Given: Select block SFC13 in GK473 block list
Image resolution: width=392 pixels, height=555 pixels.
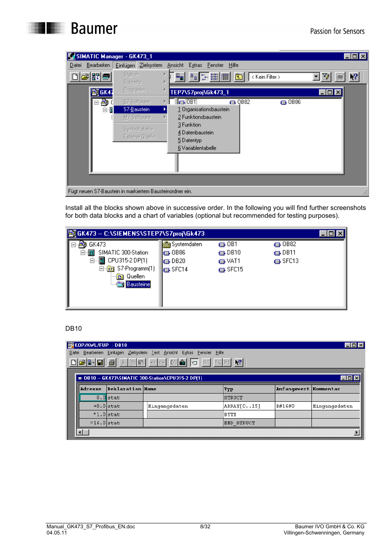Looking at the screenshot, I should [x=286, y=261].
